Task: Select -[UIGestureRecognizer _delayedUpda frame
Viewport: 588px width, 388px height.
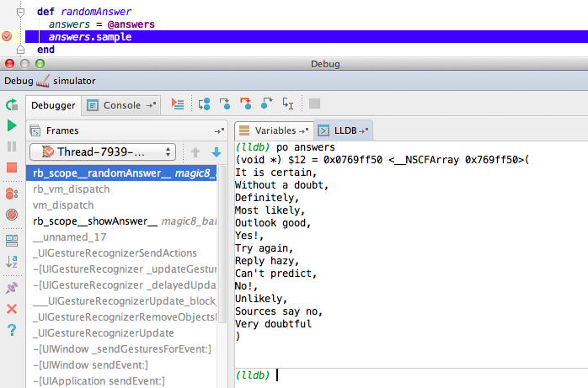Action: 121,285
